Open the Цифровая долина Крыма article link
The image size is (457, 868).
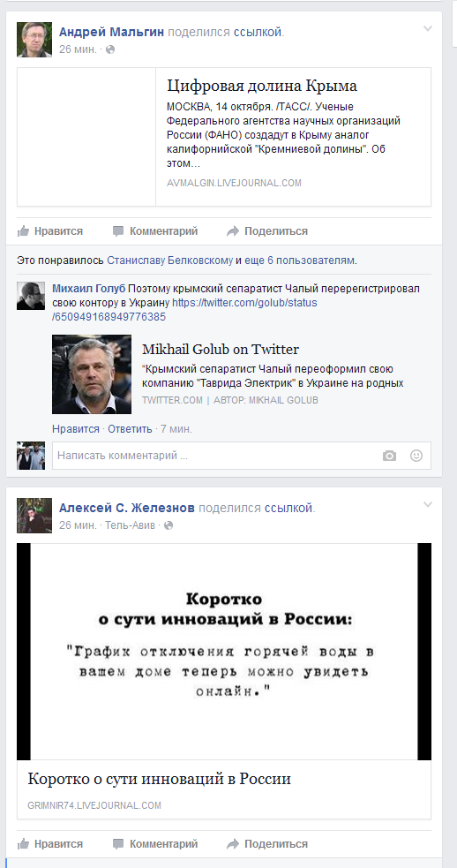[262, 86]
